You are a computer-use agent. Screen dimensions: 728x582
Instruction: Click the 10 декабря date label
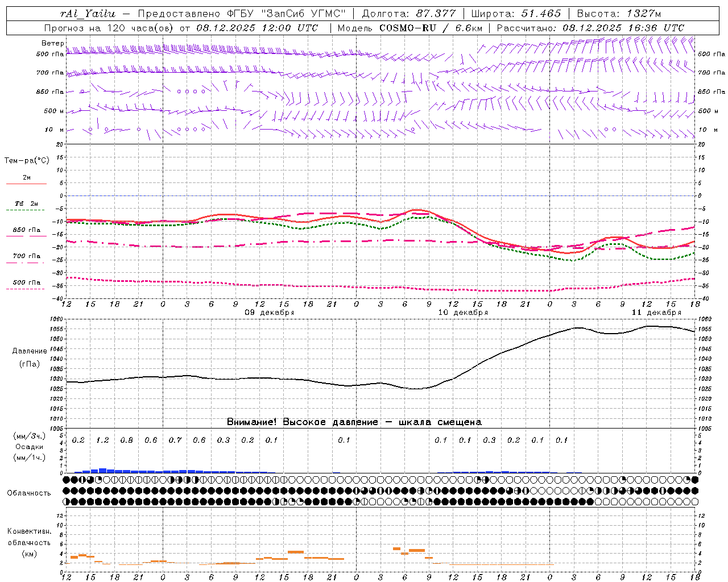[x=463, y=313]
